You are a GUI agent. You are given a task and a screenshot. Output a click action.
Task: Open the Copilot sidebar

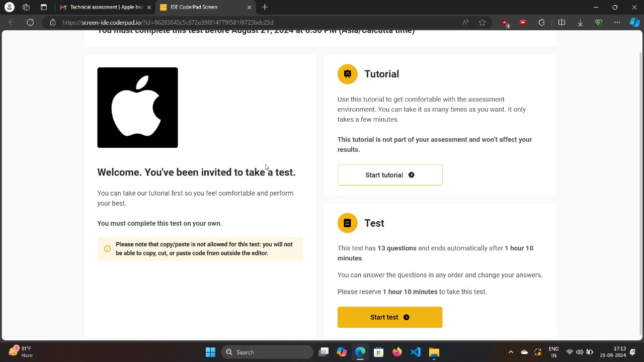coord(634,22)
